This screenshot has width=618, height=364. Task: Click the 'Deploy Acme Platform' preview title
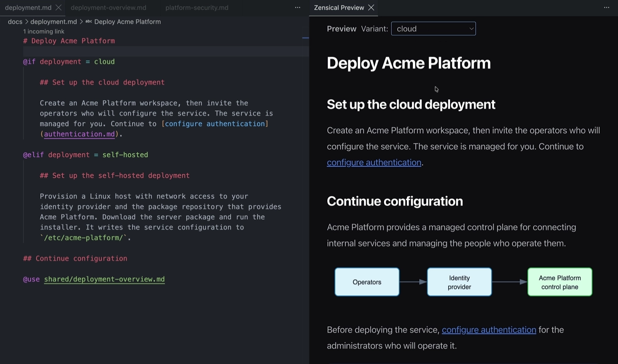coord(408,63)
